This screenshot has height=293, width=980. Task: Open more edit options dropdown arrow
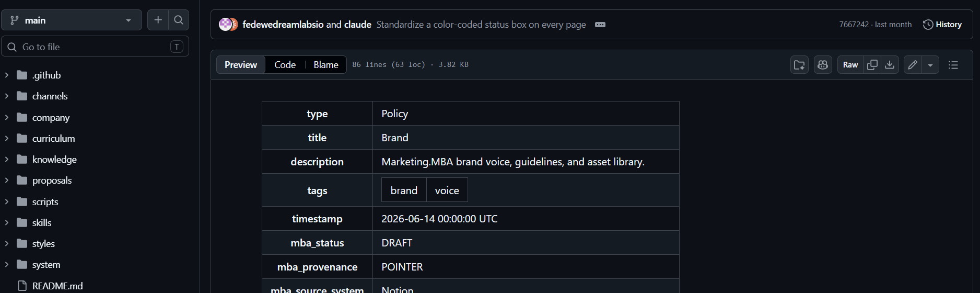[930, 65]
